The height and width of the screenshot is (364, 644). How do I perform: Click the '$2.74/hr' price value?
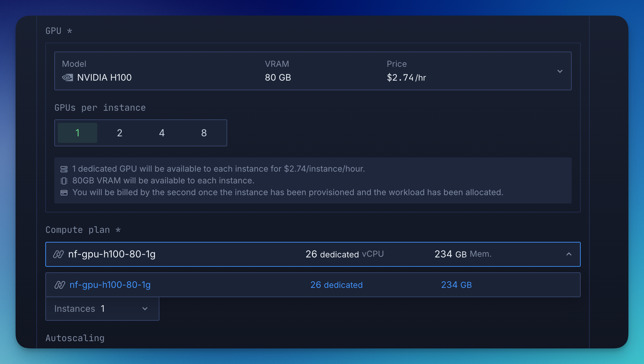pyautogui.click(x=406, y=78)
